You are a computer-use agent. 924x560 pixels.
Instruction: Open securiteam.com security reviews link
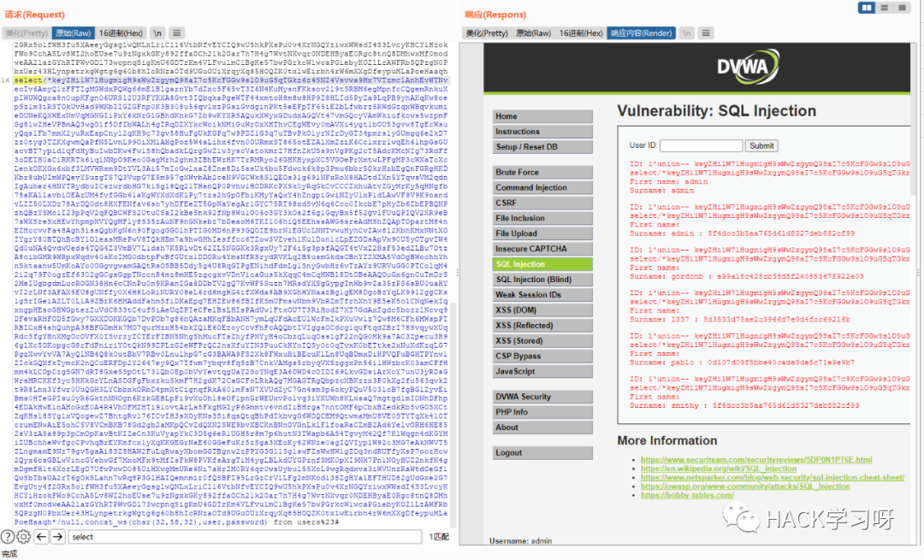coord(756,460)
